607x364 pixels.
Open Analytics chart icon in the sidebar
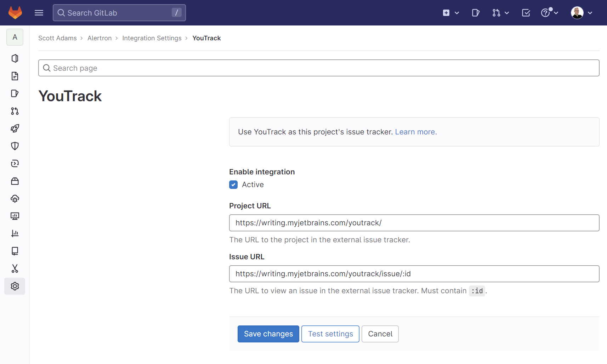pyautogui.click(x=15, y=233)
